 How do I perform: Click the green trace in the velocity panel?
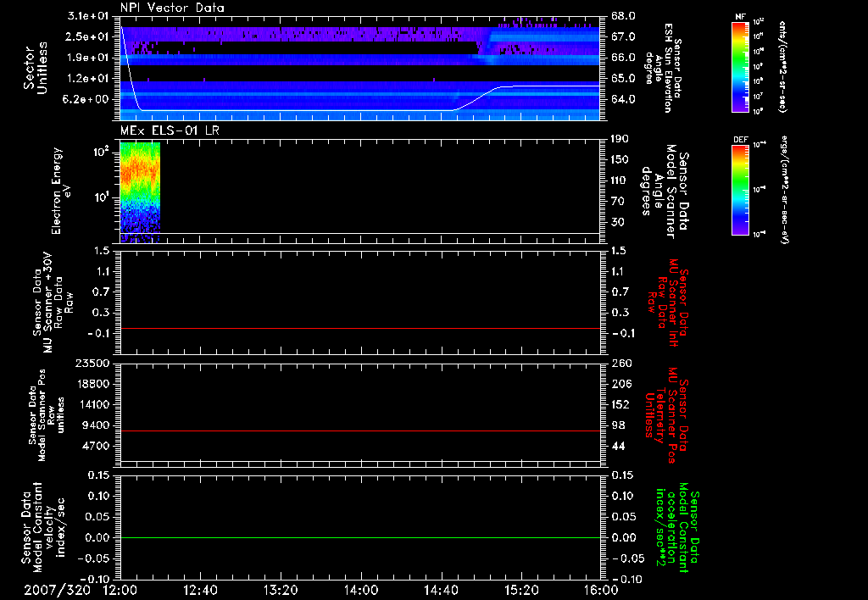359,537
